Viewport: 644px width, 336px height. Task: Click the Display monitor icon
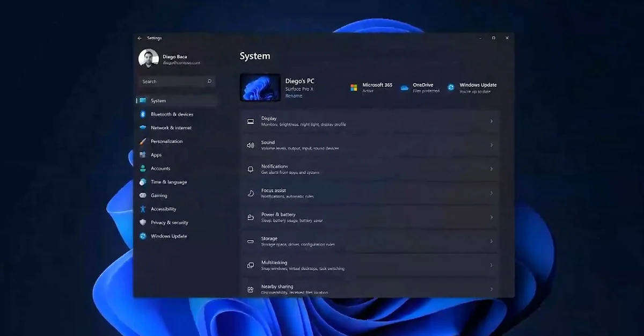(x=251, y=121)
